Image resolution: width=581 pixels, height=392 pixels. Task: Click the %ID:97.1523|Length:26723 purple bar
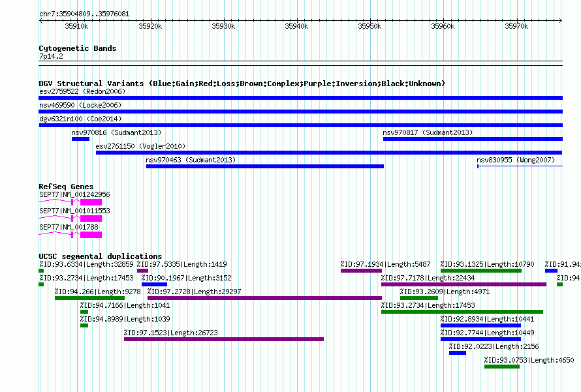tap(224, 339)
